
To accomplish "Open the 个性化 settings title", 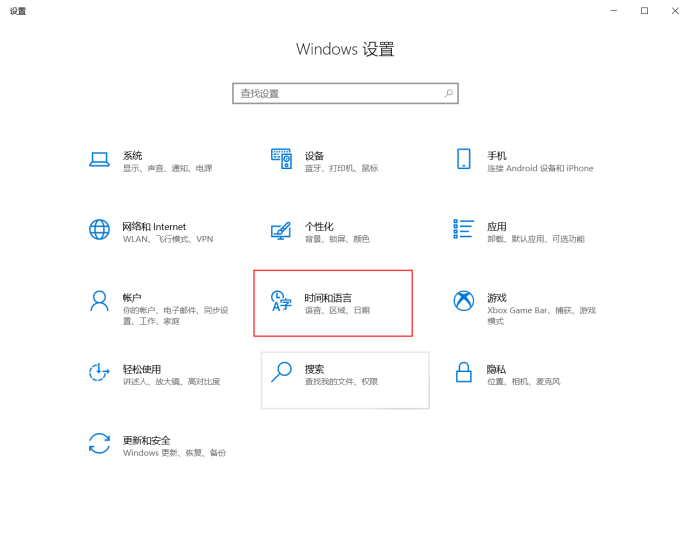I will (319, 227).
